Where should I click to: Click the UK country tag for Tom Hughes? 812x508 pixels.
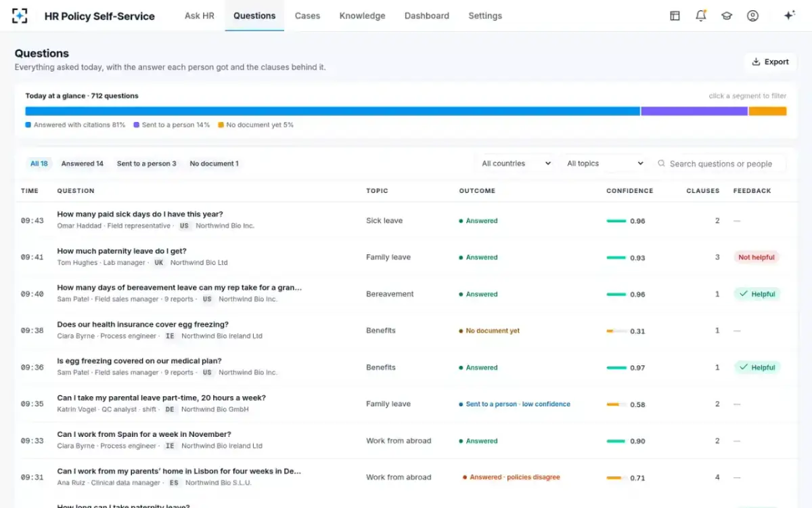click(159, 262)
